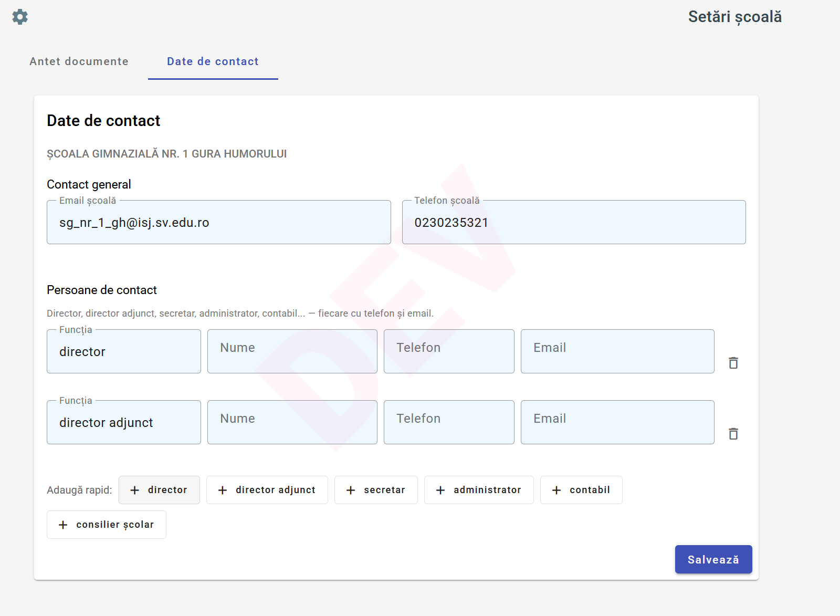Click the Persoane de contact heading
This screenshot has width=840, height=616.
click(x=102, y=290)
